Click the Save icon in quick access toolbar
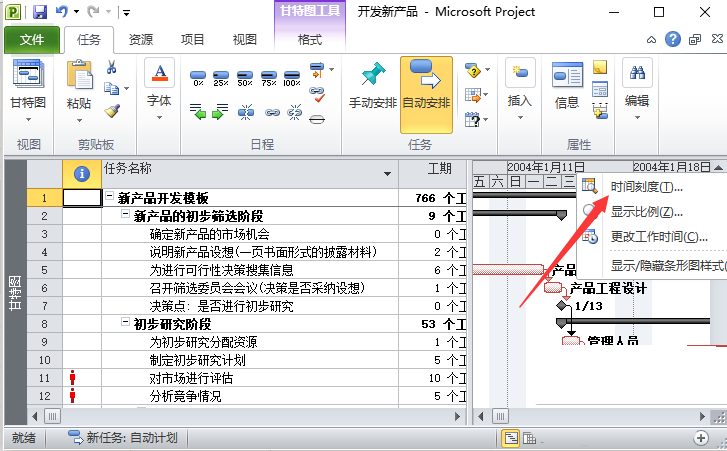This screenshot has width=727, height=451. (x=40, y=12)
